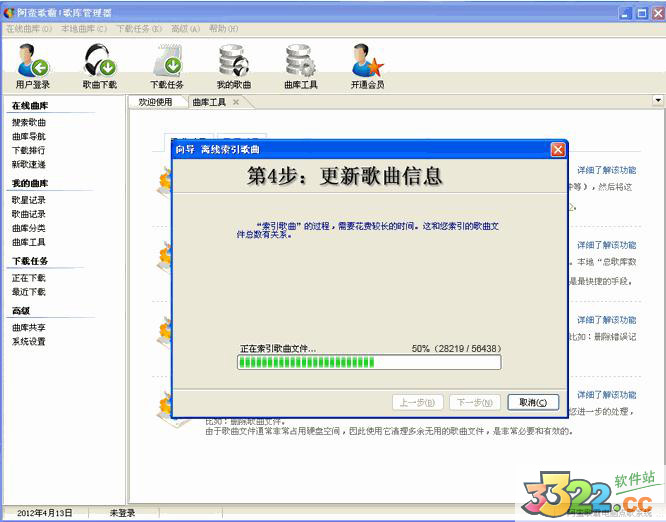Click the 未登录 status bar entry
This screenshot has height=522, width=666.
pyautogui.click(x=122, y=513)
